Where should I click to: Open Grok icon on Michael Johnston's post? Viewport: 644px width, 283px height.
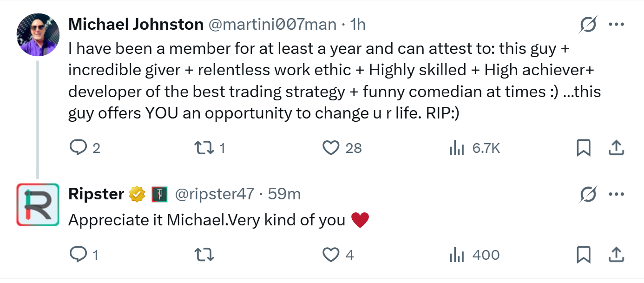(x=588, y=25)
